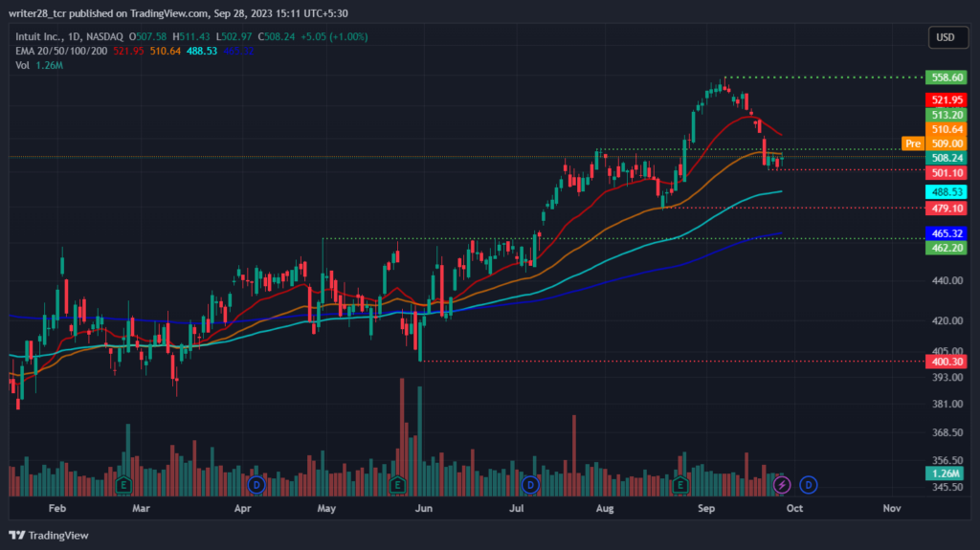Click the earnings E marker in late August
The height and width of the screenshot is (550, 980).
pos(680,484)
